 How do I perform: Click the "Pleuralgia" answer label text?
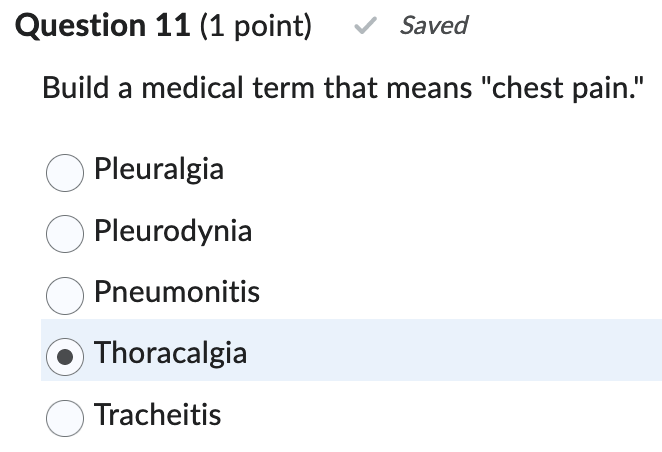[x=158, y=170]
